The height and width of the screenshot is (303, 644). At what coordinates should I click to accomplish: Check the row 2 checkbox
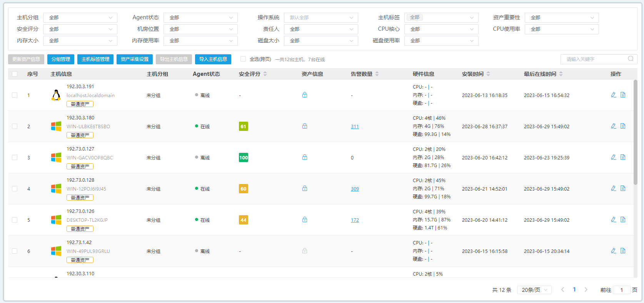click(x=15, y=126)
